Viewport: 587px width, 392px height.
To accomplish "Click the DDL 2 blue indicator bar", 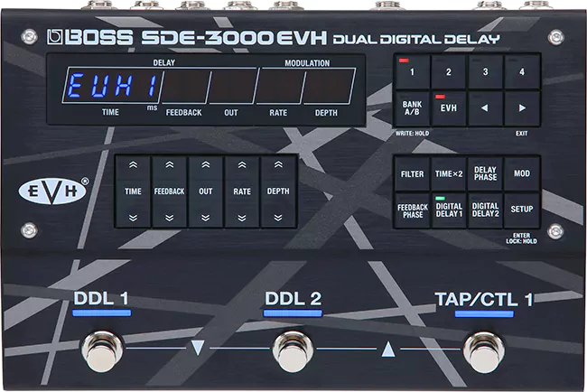I will pyautogui.click(x=293, y=313).
